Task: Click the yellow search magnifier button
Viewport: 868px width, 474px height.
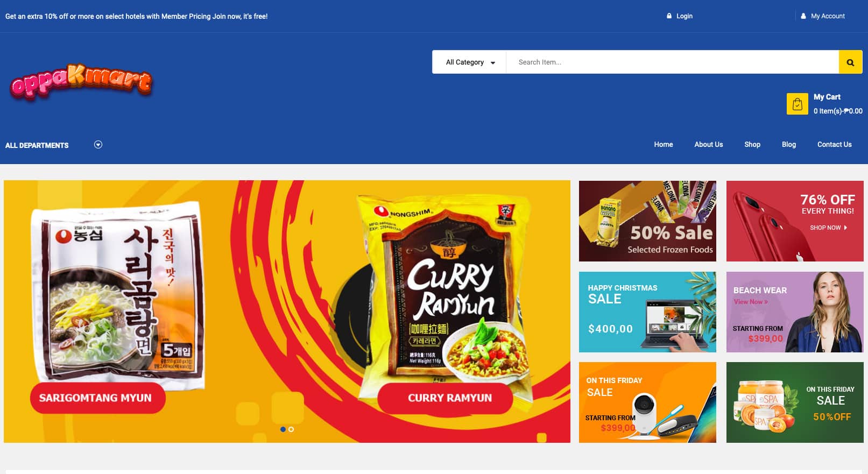Action: tap(850, 62)
